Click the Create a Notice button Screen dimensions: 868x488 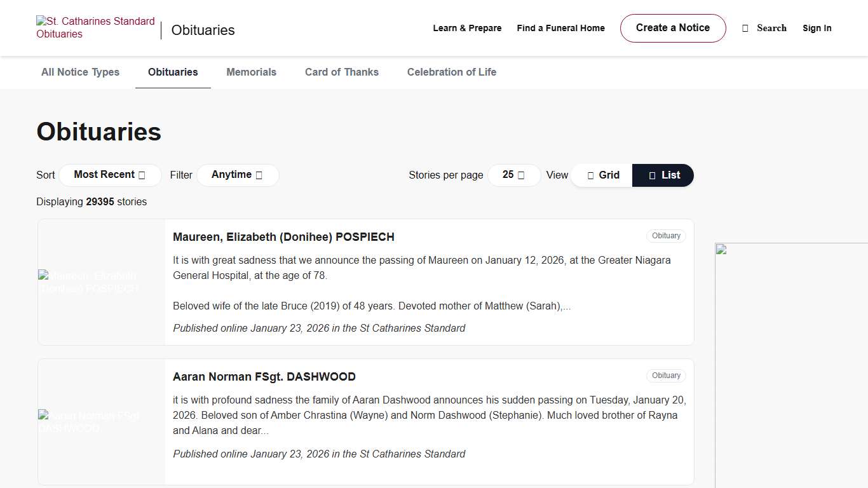click(x=673, y=28)
